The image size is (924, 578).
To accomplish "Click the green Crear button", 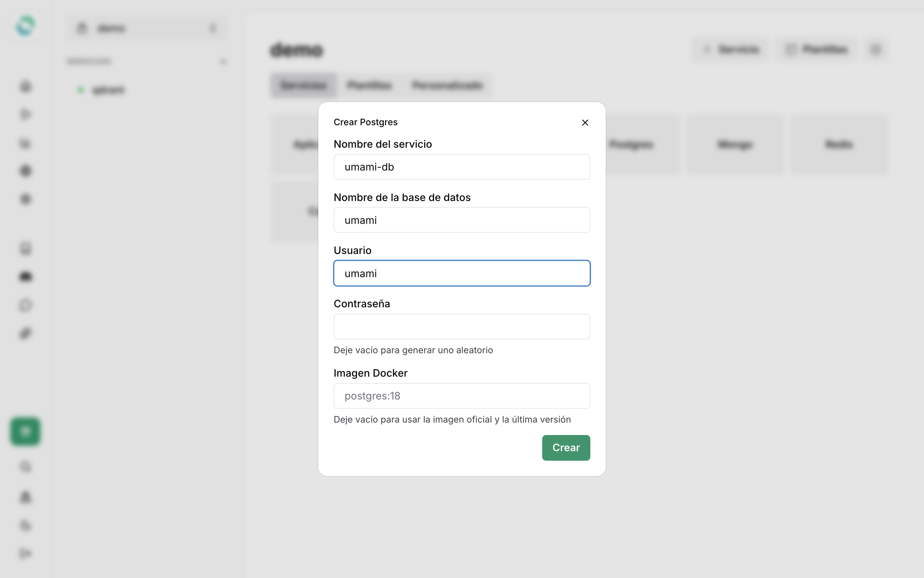I will coord(566,448).
